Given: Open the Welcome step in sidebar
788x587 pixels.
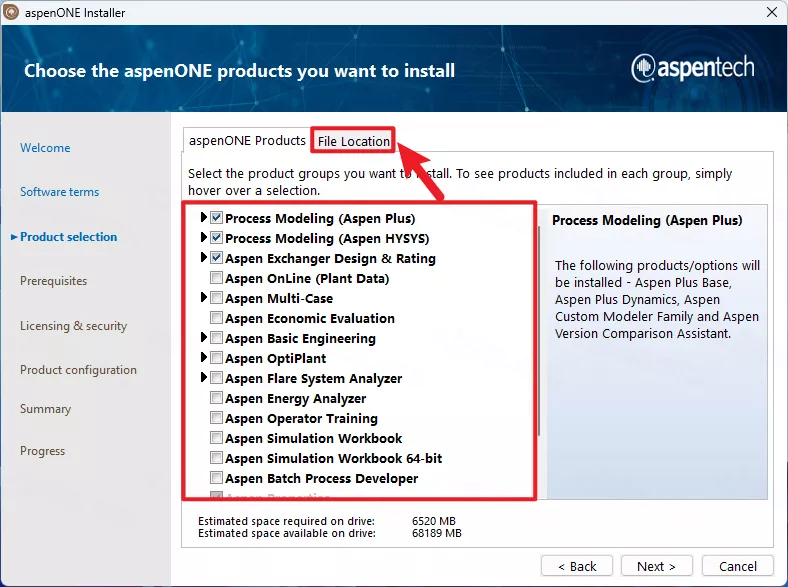Looking at the screenshot, I should pyautogui.click(x=45, y=148).
